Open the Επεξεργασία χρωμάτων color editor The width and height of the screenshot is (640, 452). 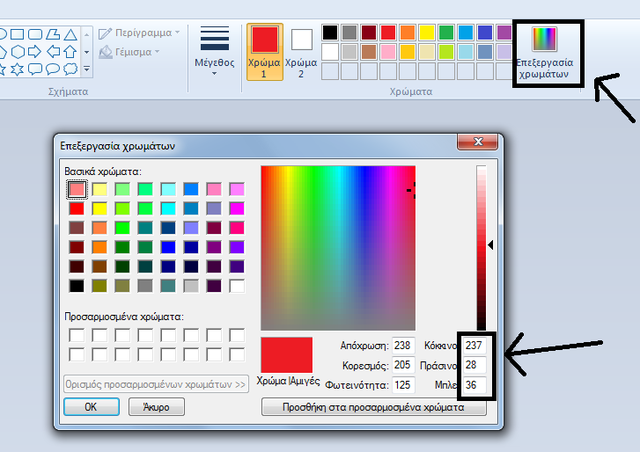pos(545,50)
